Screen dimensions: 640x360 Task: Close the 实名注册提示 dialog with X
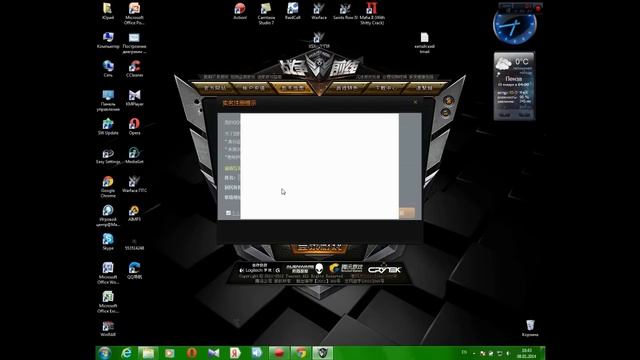[x=415, y=102]
